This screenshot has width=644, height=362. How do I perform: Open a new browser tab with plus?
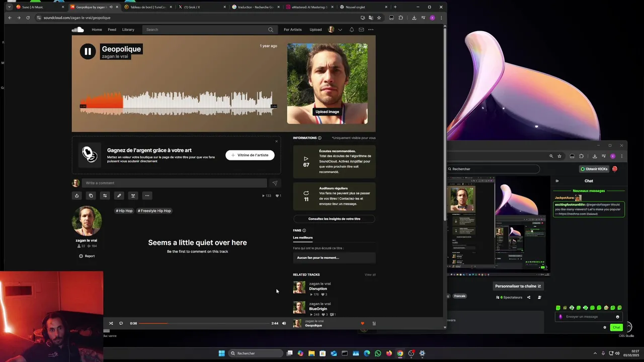pyautogui.click(x=395, y=7)
